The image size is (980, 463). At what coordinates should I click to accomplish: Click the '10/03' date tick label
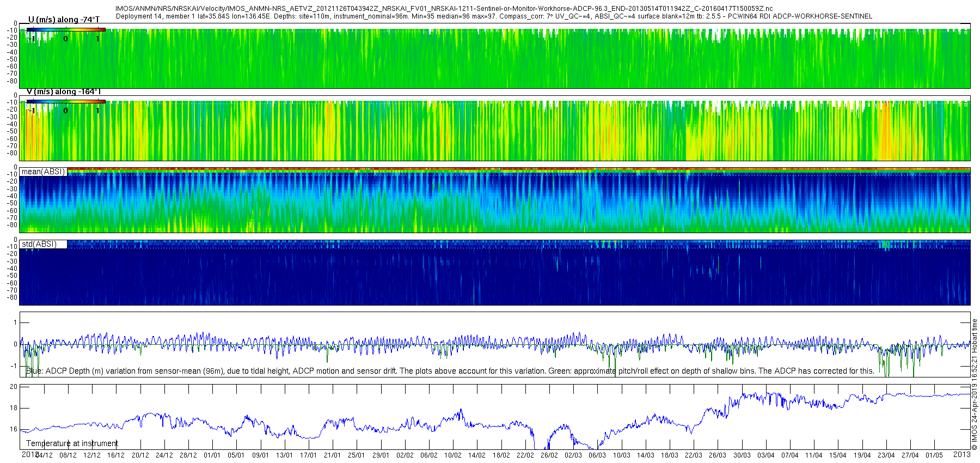[x=621, y=455]
